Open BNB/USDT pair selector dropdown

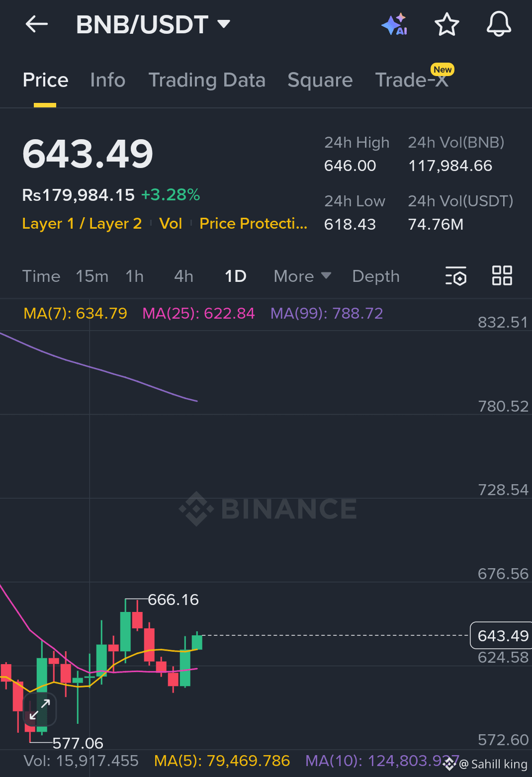point(153,24)
